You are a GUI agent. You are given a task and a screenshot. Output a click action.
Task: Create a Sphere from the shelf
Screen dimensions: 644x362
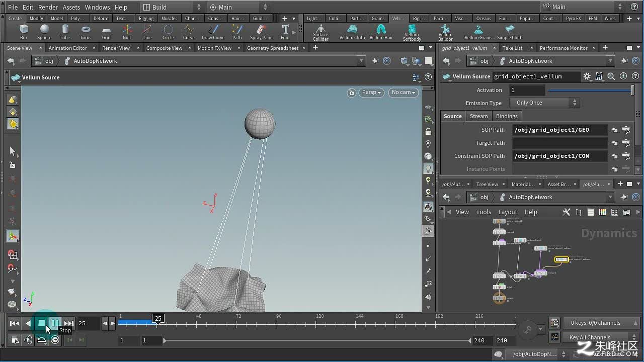pyautogui.click(x=44, y=32)
